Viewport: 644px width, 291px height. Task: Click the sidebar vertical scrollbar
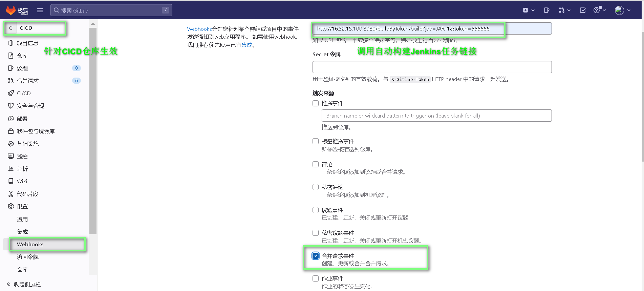pos(93,131)
